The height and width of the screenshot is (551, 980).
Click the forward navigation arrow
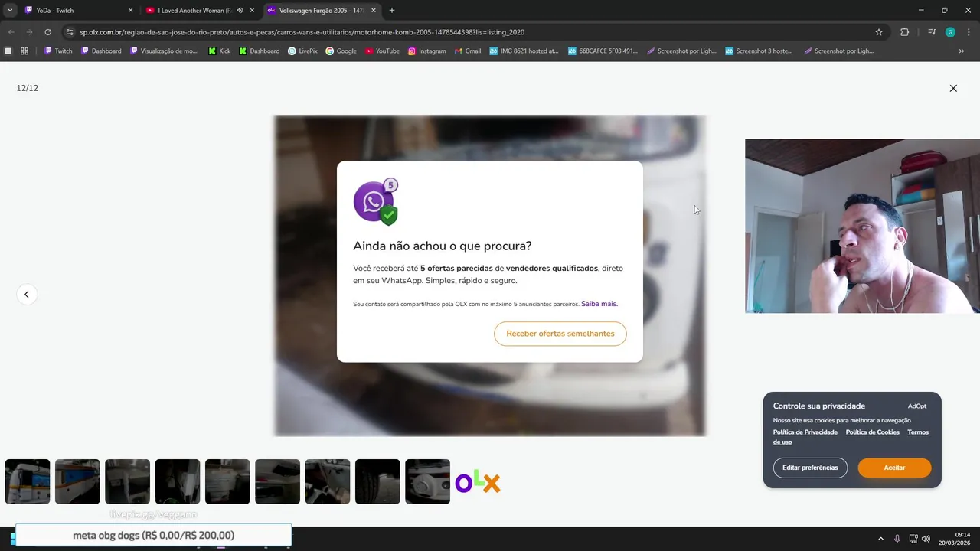(x=29, y=32)
